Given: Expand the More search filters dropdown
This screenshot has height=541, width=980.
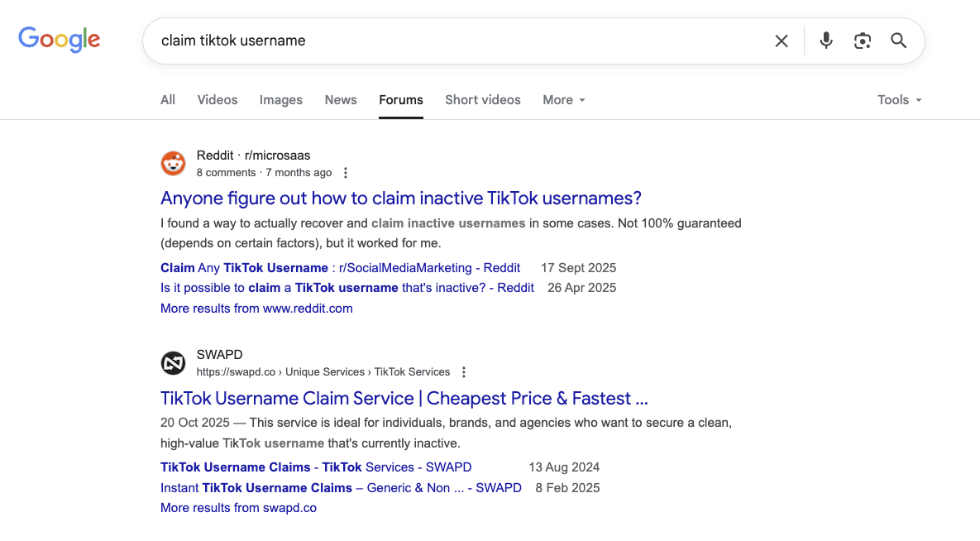Looking at the screenshot, I should coord(564,100).
